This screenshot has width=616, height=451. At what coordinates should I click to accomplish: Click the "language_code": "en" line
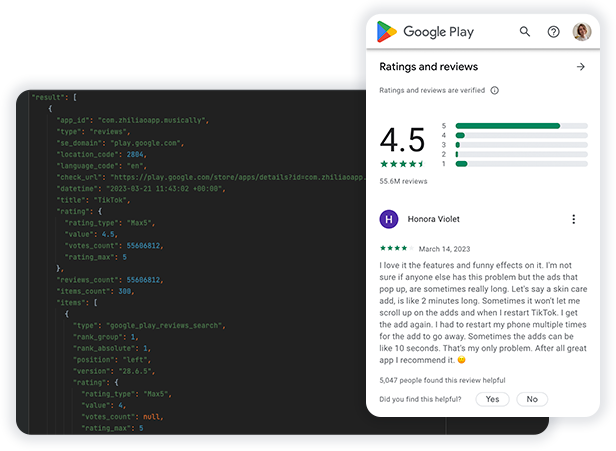coord(102,166)
